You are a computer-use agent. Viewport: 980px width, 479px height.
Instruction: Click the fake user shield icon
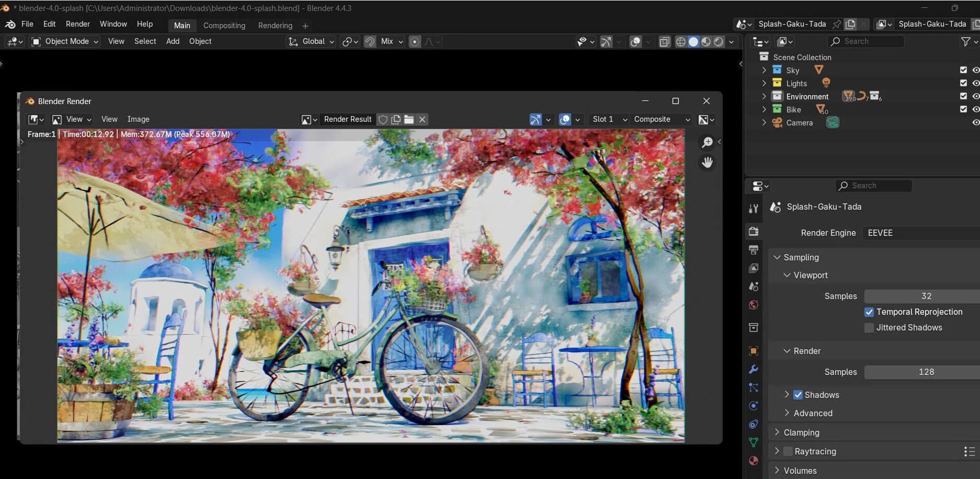[x=383, y=120]
